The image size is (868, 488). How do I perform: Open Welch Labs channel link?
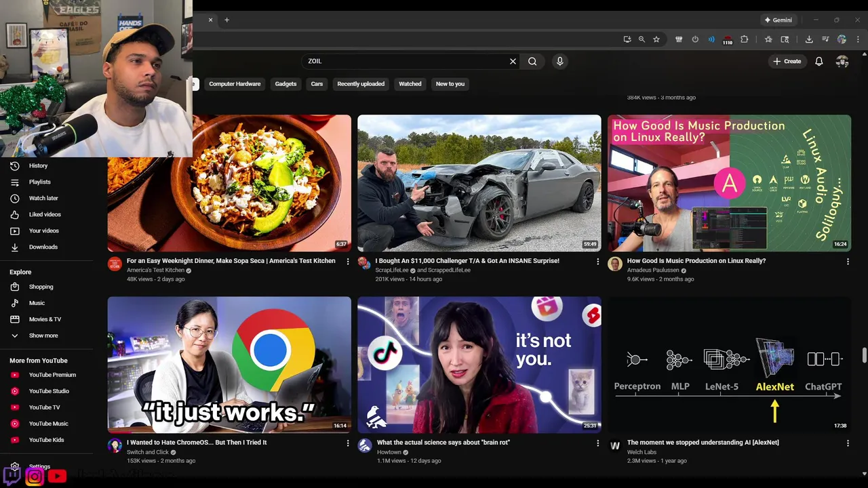coord(642,452)
